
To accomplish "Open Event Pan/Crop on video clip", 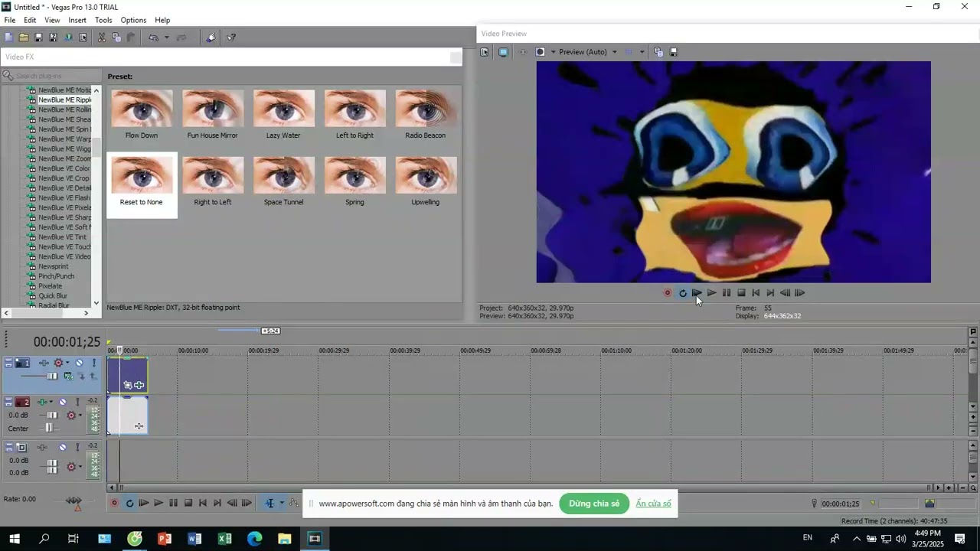I will 128,385.
